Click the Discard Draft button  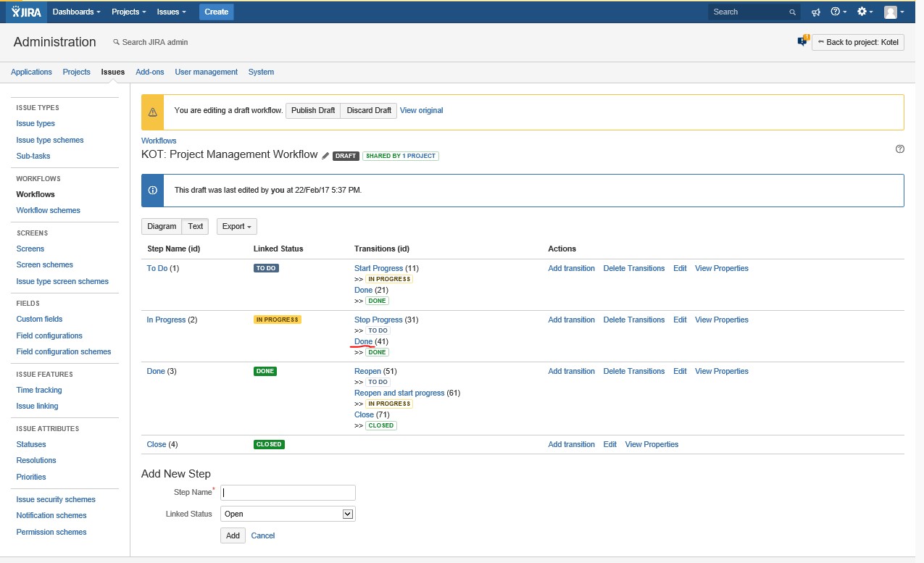click(369, 110)
